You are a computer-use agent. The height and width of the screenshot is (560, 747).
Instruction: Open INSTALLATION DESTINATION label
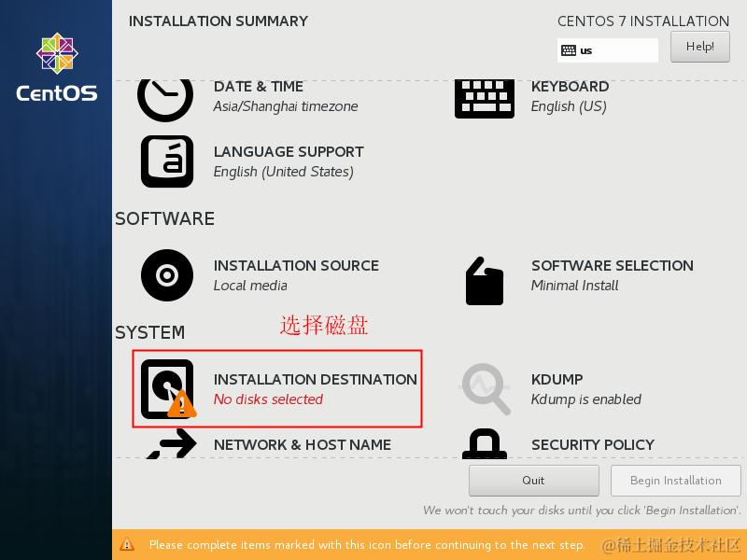316,380
